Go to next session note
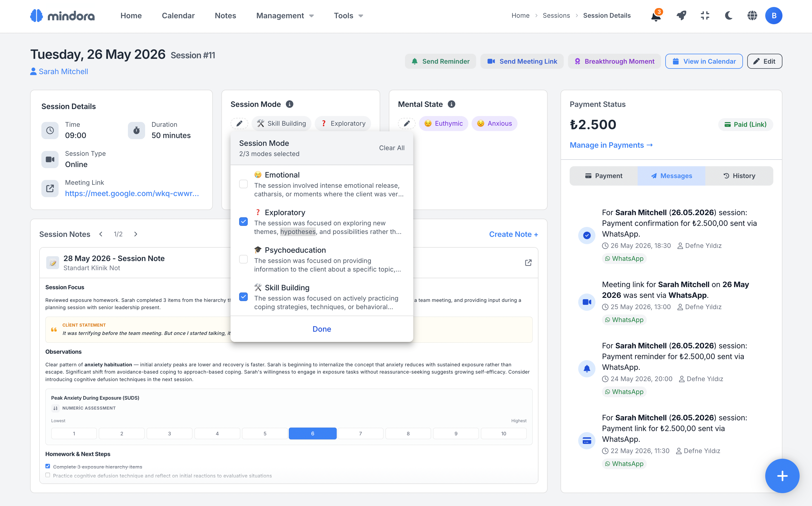812x506 pixels. (135, 234)
